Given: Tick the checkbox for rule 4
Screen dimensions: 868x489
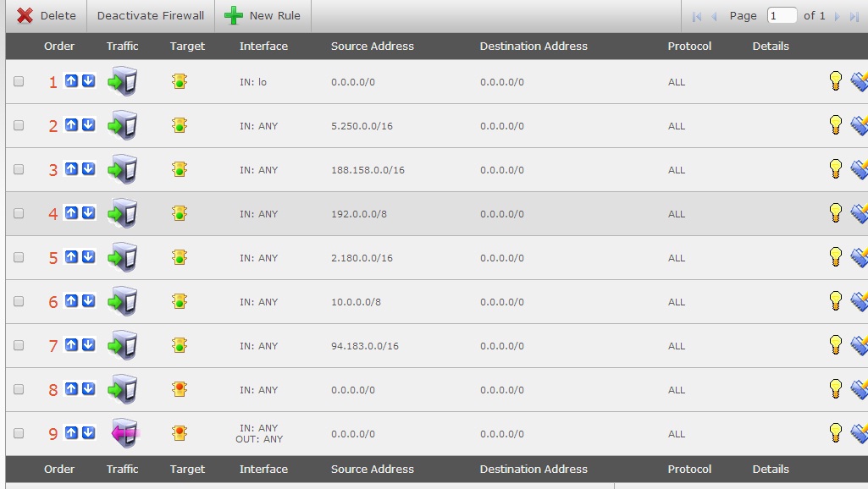Looking at the screenshot, I should [19, 213].
